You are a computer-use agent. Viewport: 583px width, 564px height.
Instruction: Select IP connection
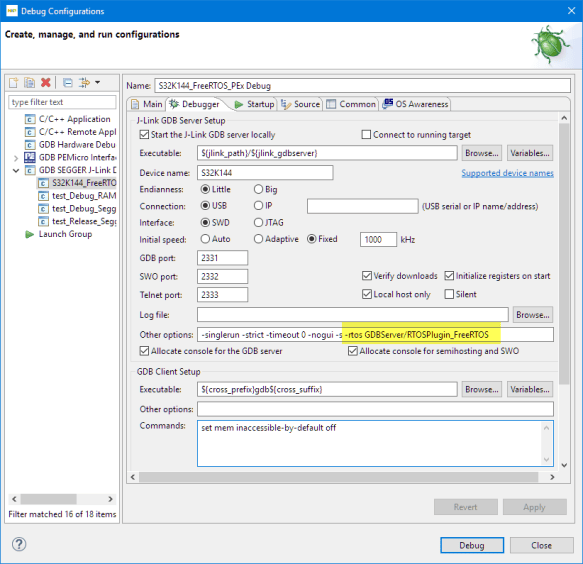click(258, 205)
